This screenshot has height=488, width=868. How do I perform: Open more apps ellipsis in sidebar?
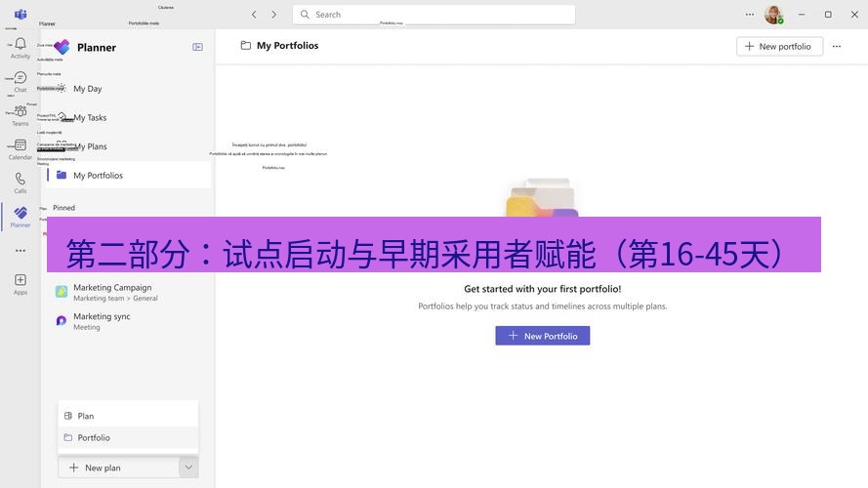21,251
